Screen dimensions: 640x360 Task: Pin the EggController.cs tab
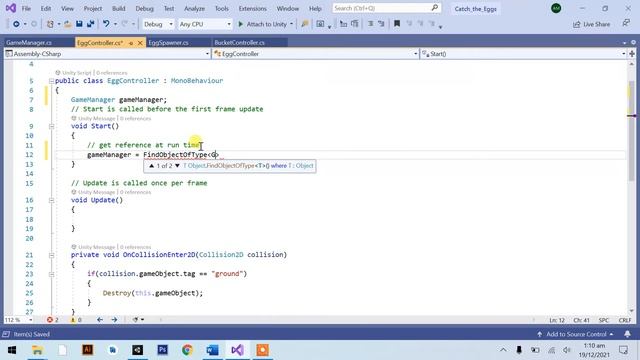click(131, 42)
